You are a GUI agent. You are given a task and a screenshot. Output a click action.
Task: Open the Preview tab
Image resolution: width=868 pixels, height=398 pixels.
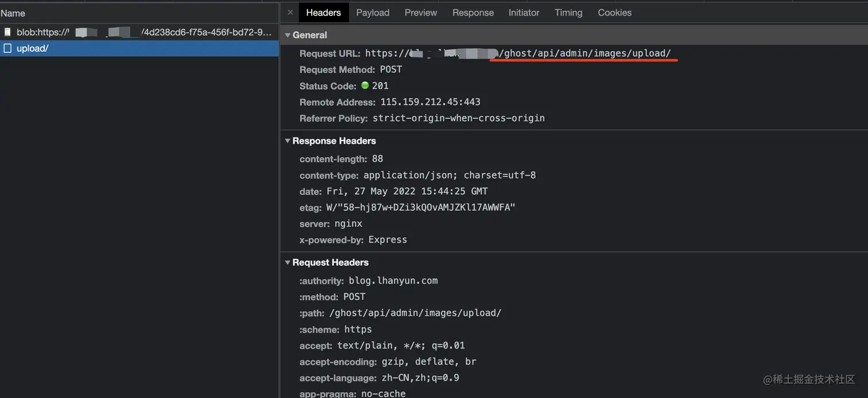click(421, 13)
